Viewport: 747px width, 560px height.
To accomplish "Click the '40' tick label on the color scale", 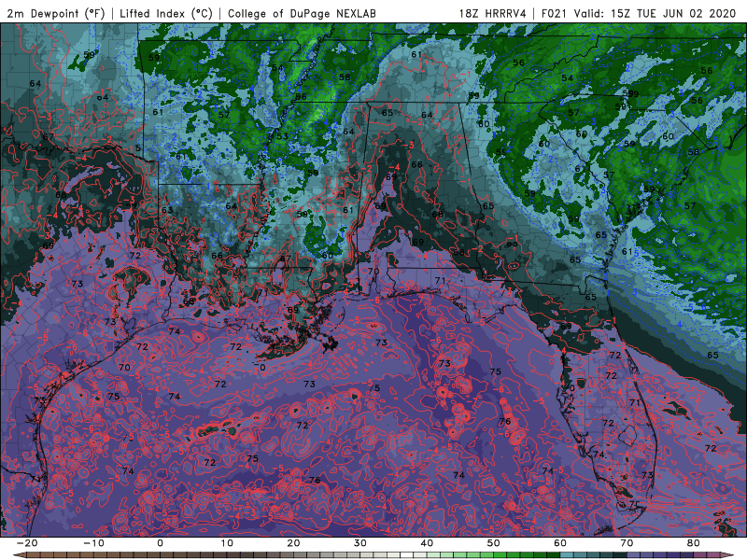I will pyautogui.click(x=427, y=543).
